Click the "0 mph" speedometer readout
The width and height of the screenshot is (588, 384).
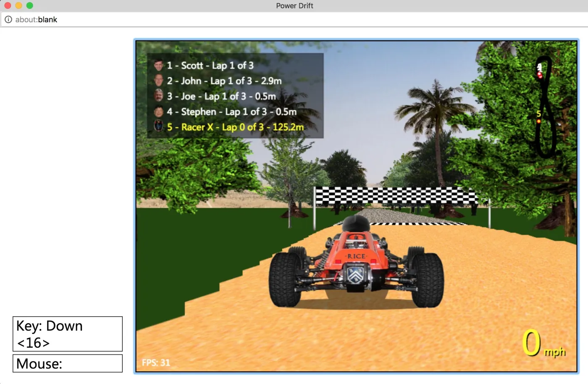(543, 344)
